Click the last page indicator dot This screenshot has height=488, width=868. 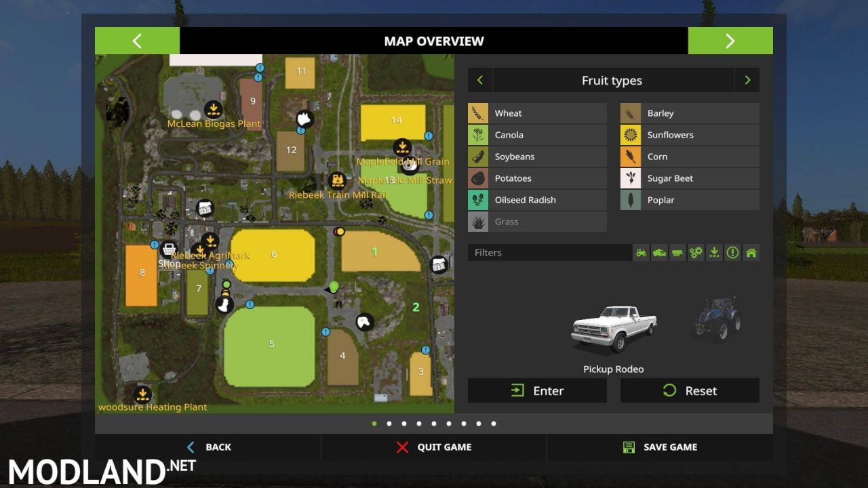[x=494, y=424]
